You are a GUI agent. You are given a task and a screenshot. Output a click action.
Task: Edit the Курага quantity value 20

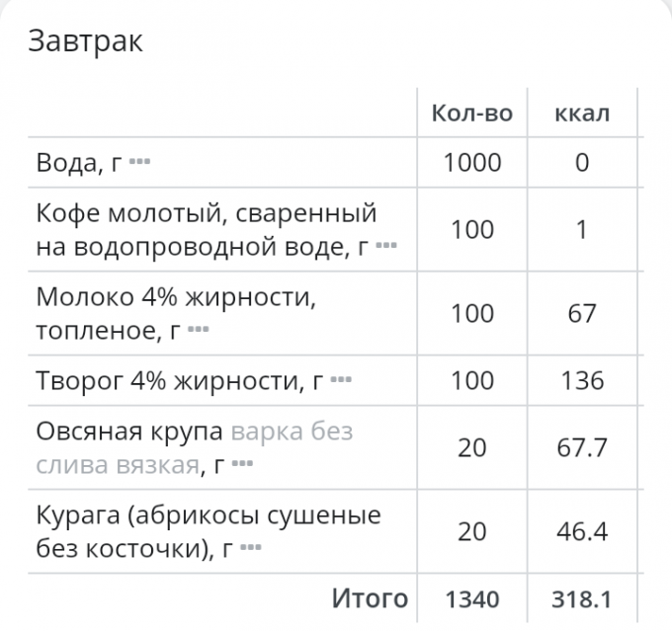(472, 531)
